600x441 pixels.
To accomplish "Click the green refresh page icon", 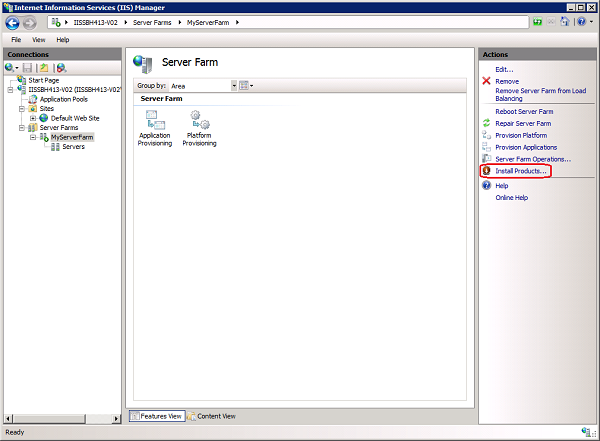I will tap(537, 22).
